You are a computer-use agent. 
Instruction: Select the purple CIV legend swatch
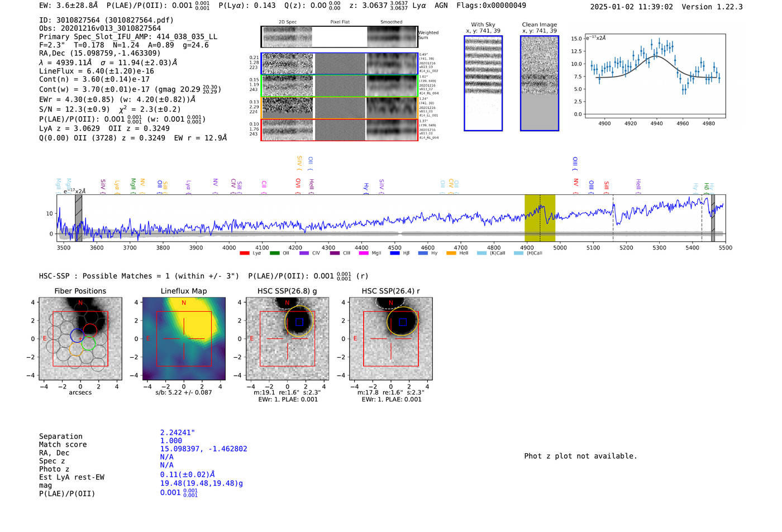[304, 253]
